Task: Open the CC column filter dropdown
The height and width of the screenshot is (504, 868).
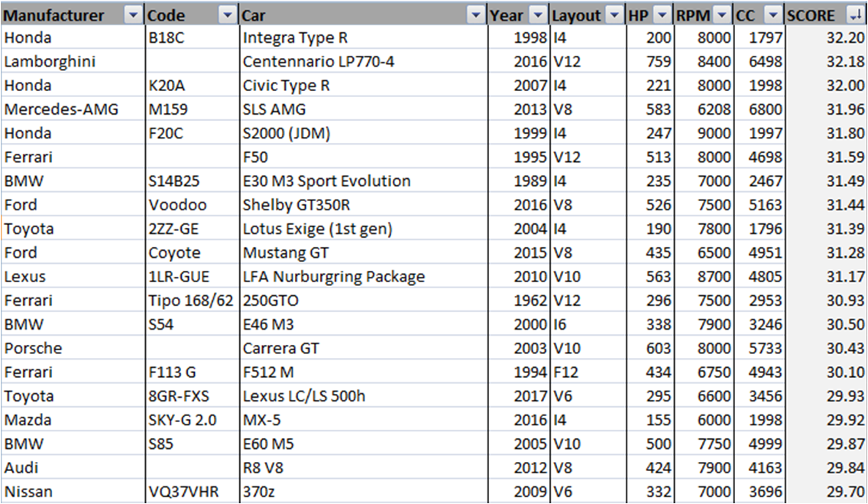Action: coord(773,15)
